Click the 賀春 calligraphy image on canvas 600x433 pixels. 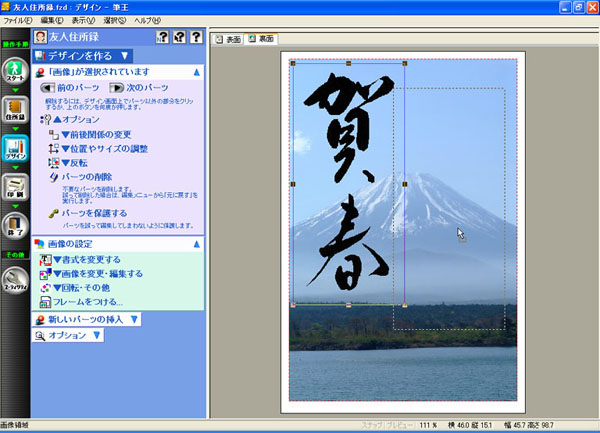point(345,180)
